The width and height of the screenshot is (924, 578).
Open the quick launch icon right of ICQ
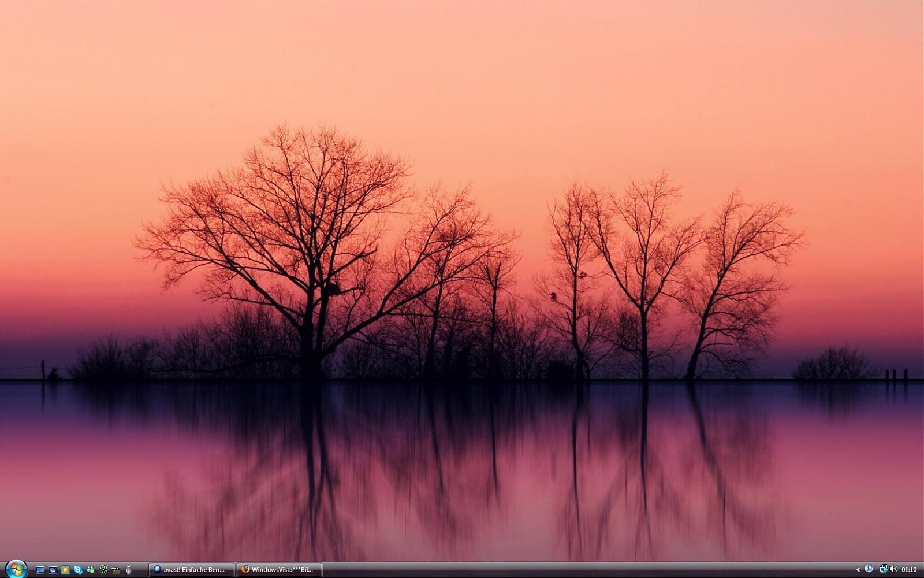pos(115,570)
